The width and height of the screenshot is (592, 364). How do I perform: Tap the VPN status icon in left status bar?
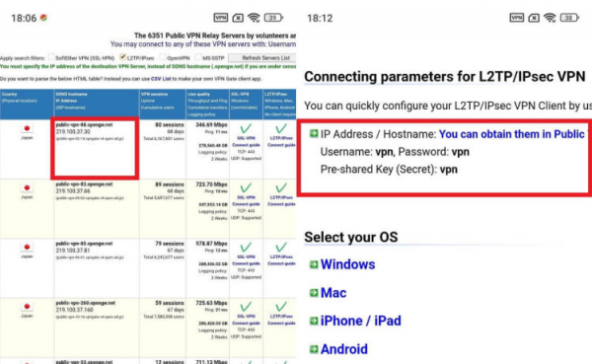220,18
